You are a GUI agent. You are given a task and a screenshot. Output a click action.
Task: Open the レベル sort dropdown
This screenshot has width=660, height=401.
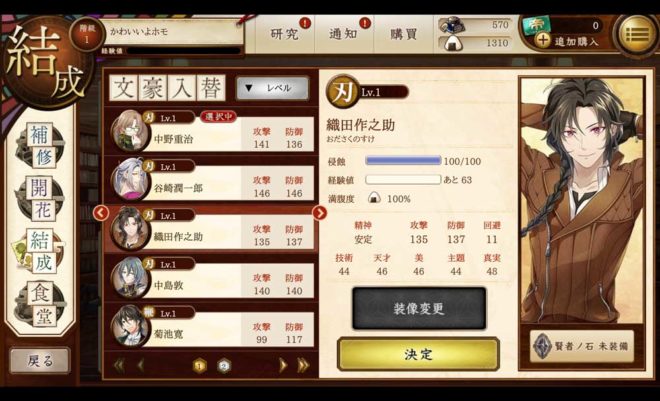[272, 88]
